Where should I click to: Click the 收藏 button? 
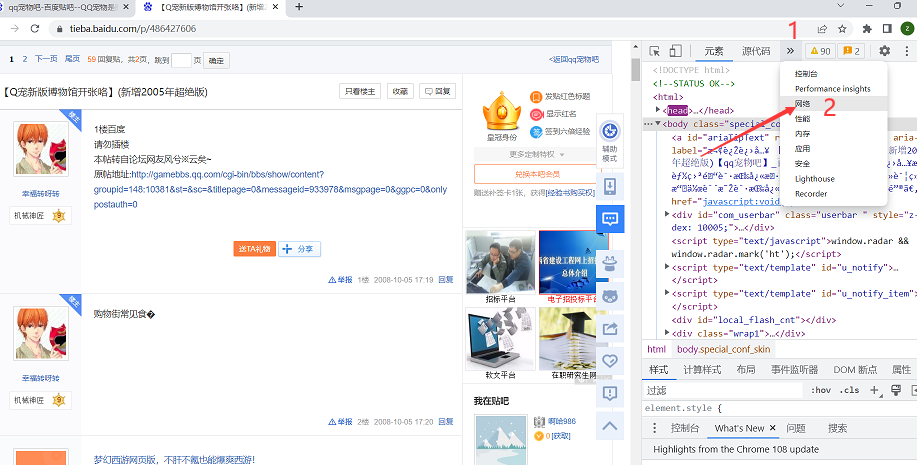400,91
